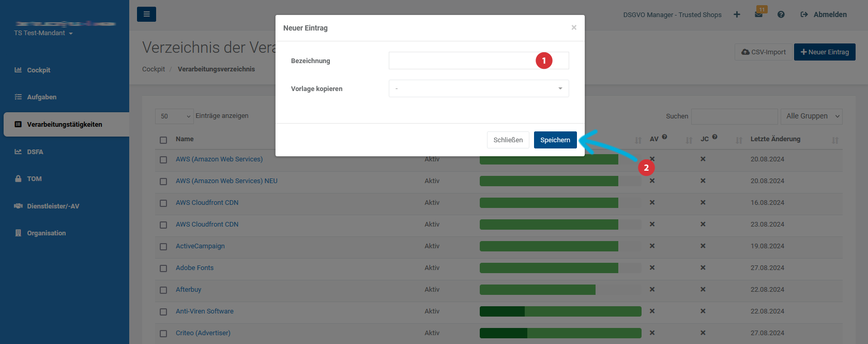The image size is (868, 344).
Task: Click AV X mark in Afterbuy row
Action: (652, 289)
